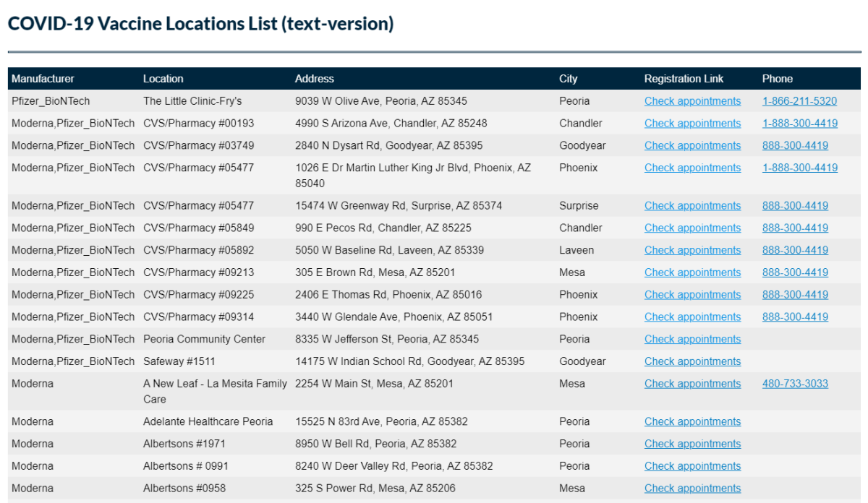Check appointments for Adelante Healthcare Peoria
Viewport: 868px width, 503px height.
[692, 422]
